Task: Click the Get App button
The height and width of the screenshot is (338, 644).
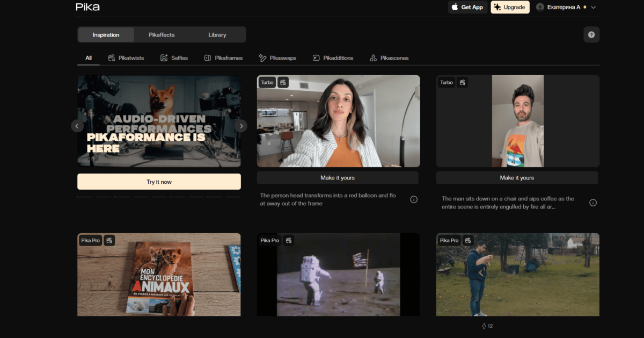Action: pyautogui.click(x=467, y=7)
